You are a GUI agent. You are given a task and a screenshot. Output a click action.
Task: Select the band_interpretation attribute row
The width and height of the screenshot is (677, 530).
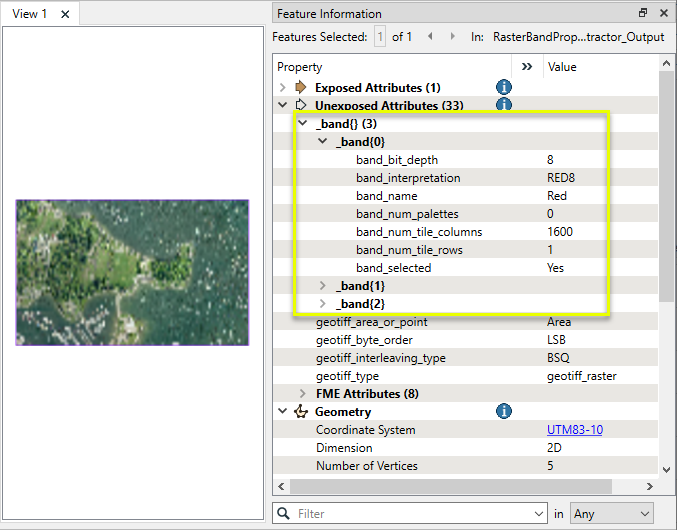(x=408, y=178)
